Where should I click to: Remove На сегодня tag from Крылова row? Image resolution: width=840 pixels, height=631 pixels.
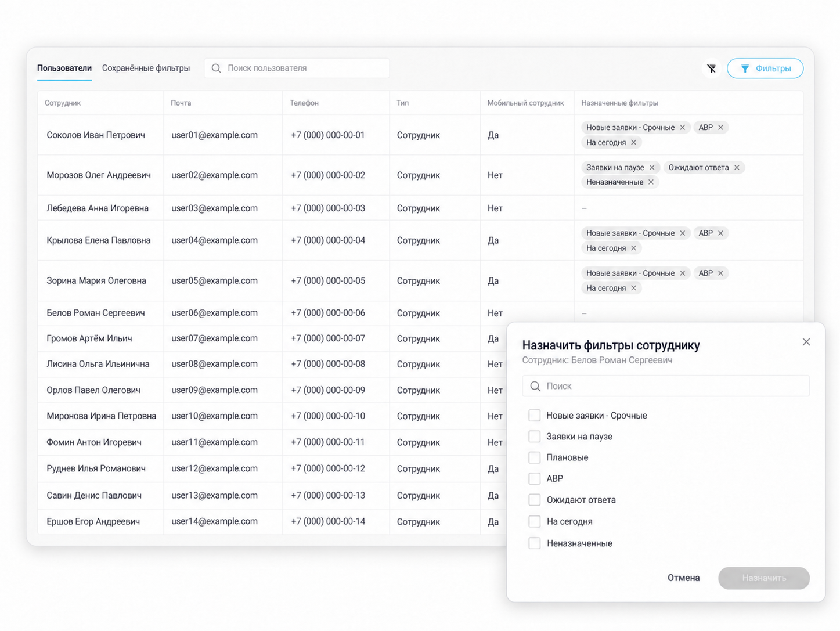[x=634, y=248]
